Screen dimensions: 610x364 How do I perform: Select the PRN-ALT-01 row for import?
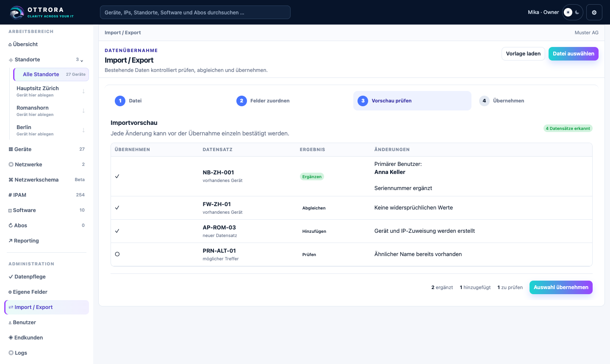(117, 254)
